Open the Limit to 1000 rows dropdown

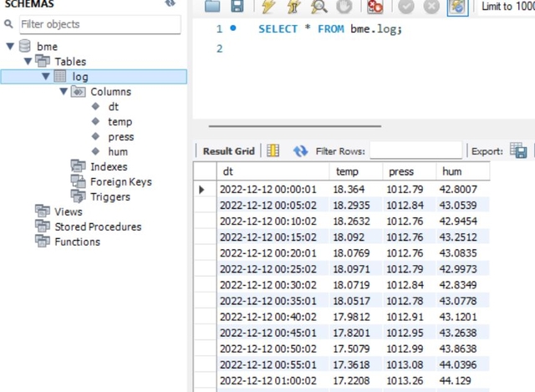click(x=507, y=6)
